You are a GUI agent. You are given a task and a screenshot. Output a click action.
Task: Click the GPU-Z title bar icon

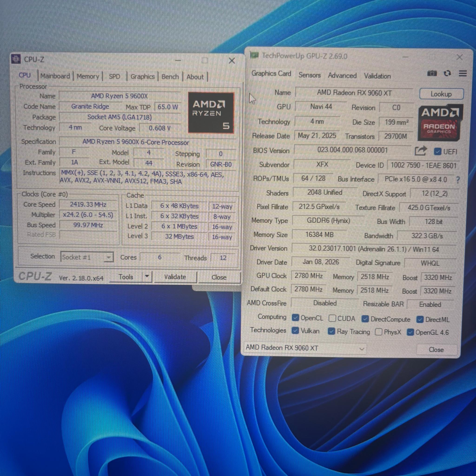point(254,55)
